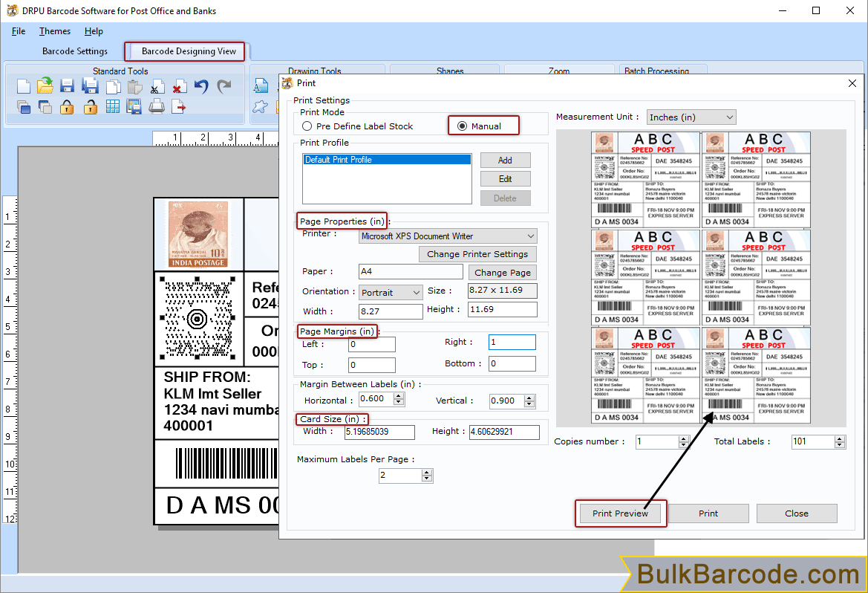Click the grey Redo arrow icon
The width and height of the screenshot is (868, 593).
point(223,86)
